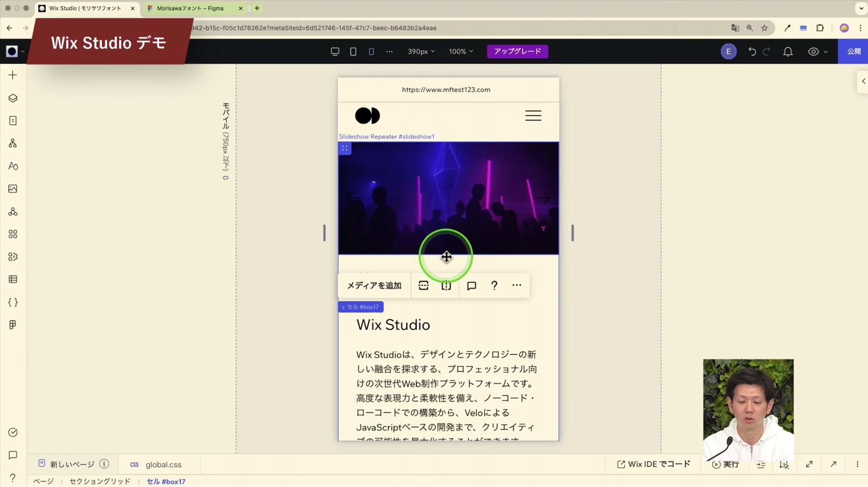Open the 100% zoom dropdown
This screenshot has width=868, height=487.
pos(461,52)
